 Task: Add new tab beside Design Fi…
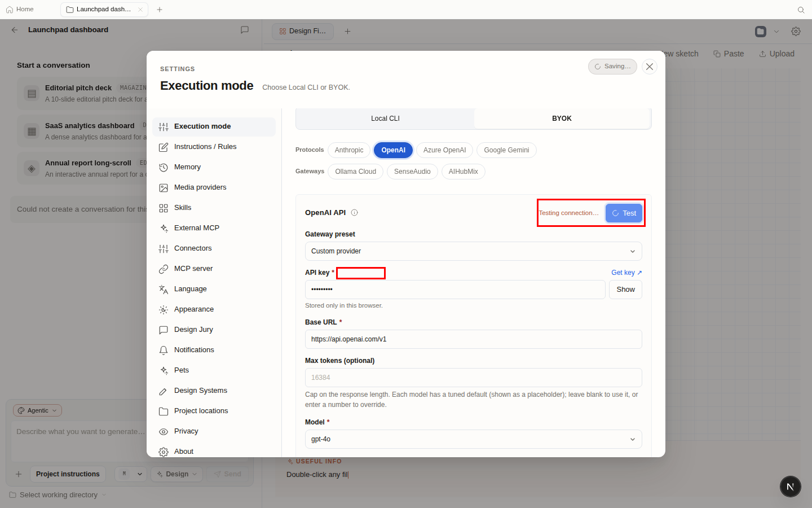(347, 31)
